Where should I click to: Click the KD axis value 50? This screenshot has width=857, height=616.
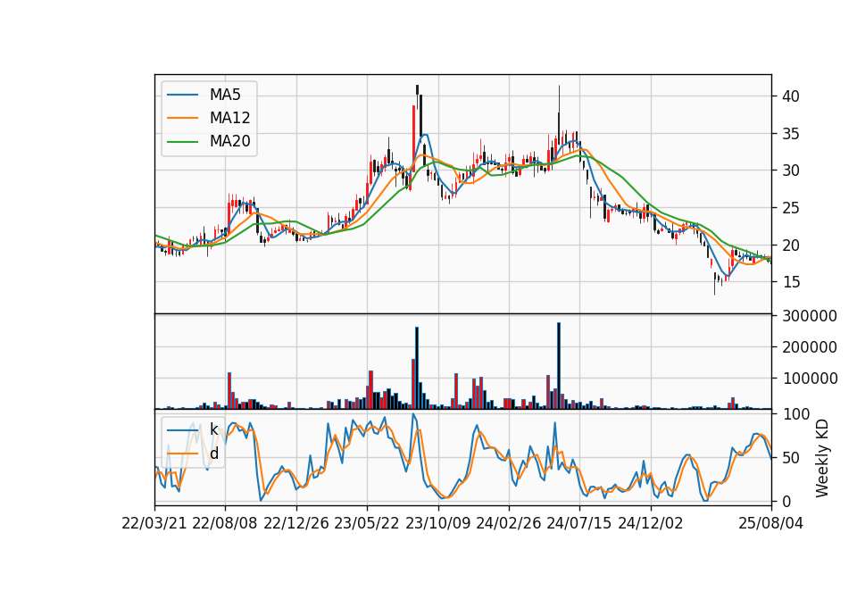[x=791, y=458]
